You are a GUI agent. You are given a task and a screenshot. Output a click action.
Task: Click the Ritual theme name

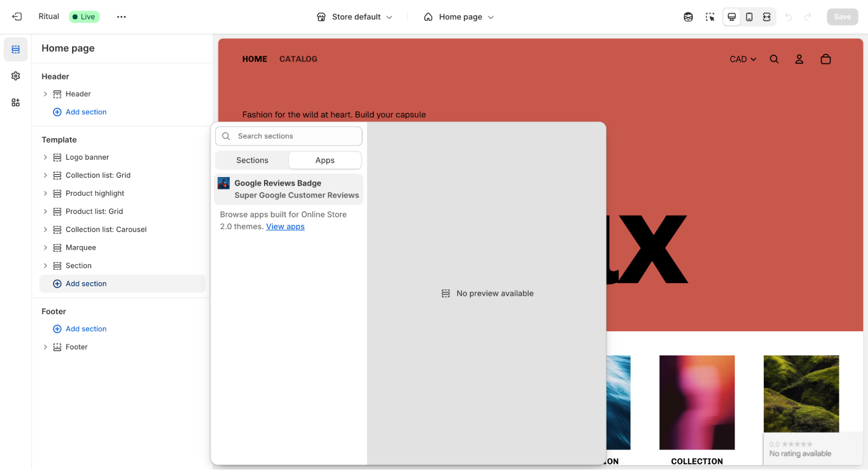click(x=49, y=16)
